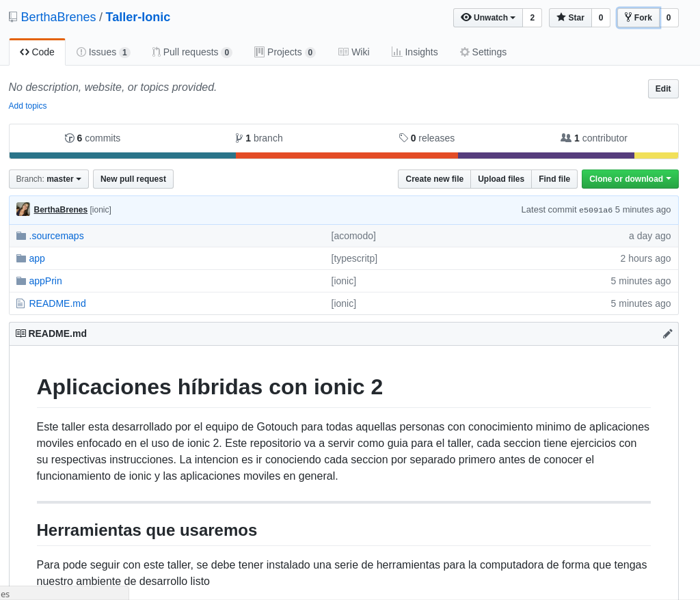Open the Insights tab

[x=415, y=52]
